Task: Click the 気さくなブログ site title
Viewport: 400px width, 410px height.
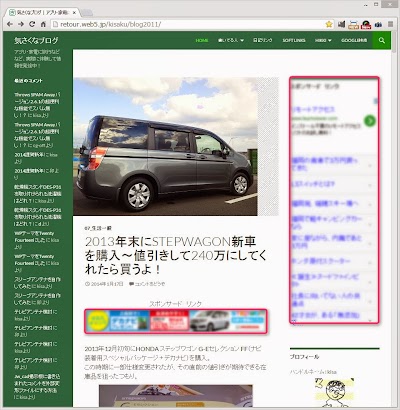Action: (36, 41)
